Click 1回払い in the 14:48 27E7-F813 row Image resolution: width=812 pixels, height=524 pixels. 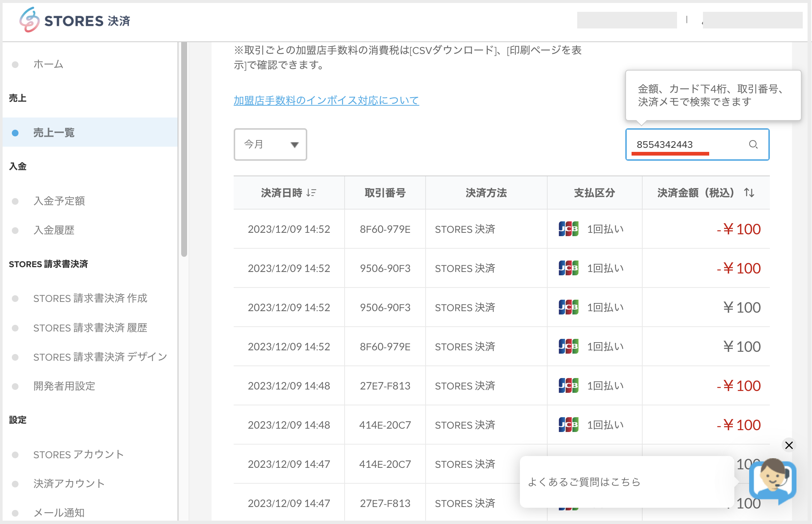tap(606, 386)
